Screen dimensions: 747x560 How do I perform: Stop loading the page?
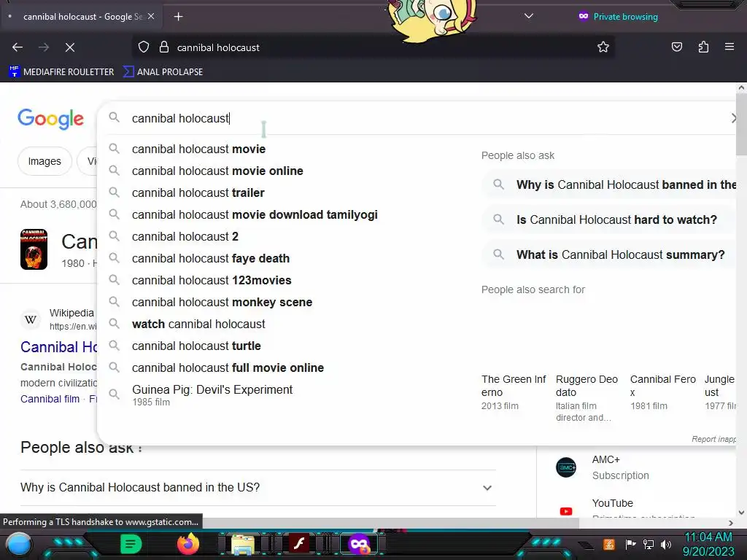pos(69,47)
